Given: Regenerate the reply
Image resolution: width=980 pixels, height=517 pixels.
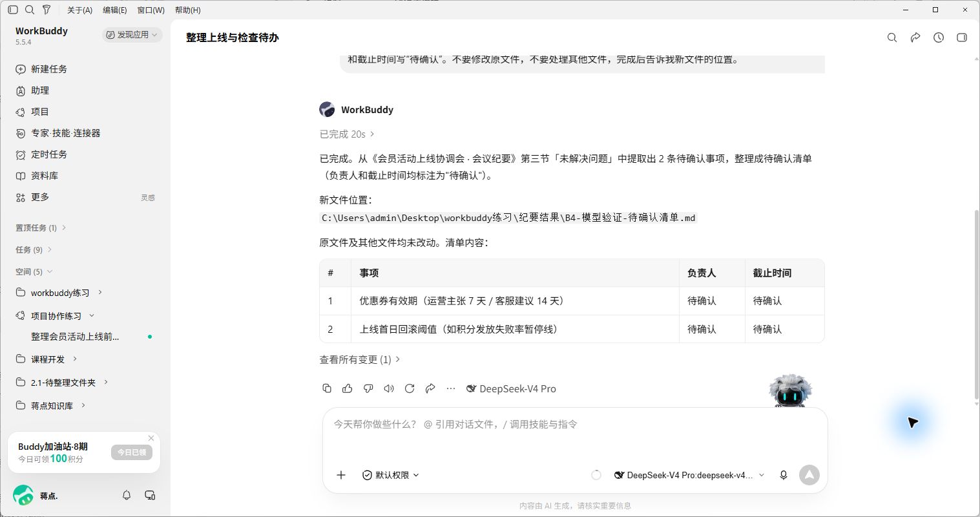Looking at the screenshot, I should 410,388.
